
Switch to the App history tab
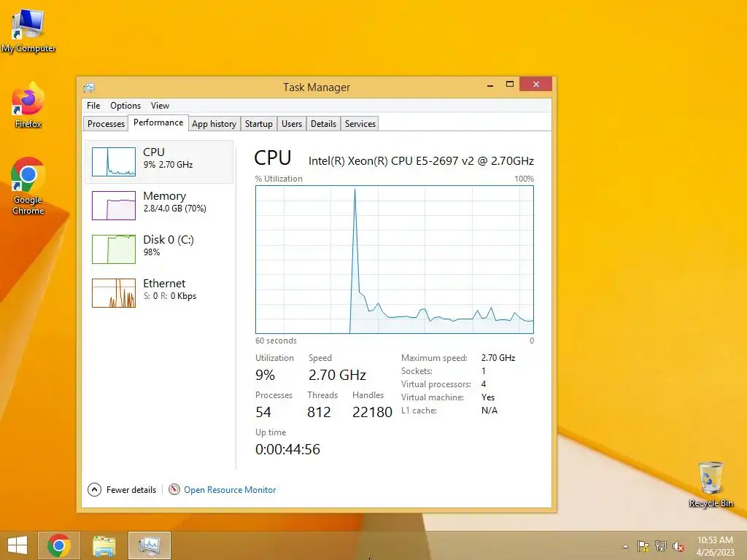[x=214, y=124]
